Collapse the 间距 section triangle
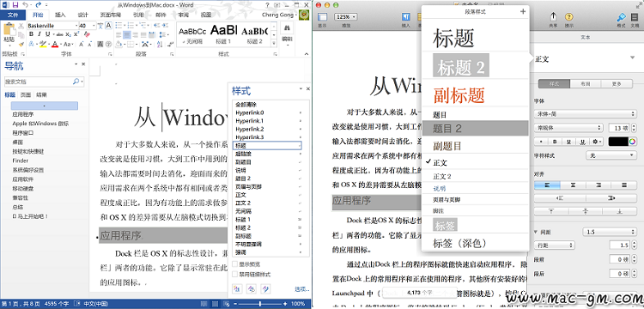The image size is (644, 309). click(536, 232)
